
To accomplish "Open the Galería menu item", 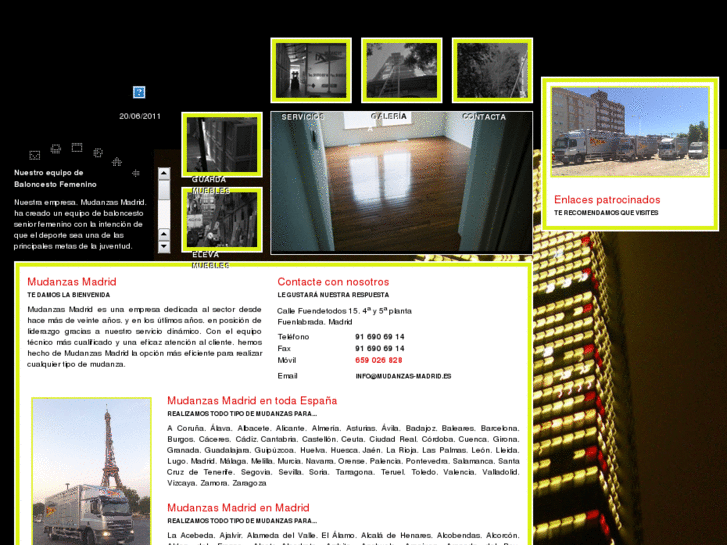I will (389, 116).
